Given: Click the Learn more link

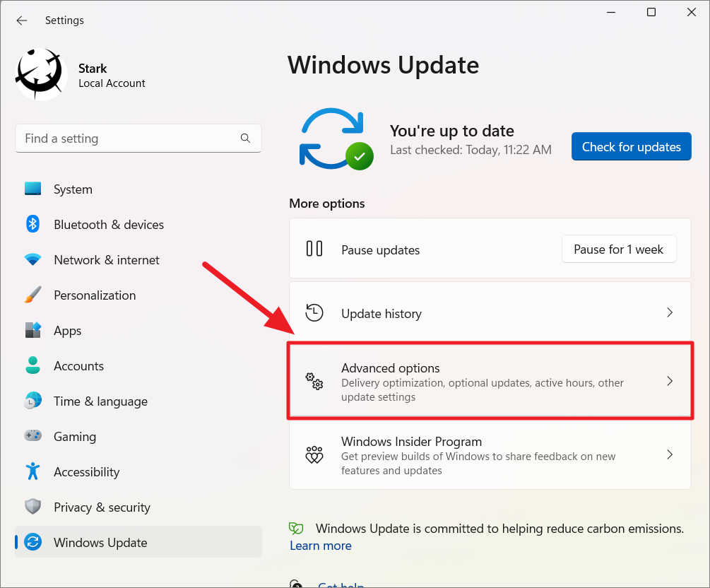Looking at the screenshot, I should [321, 546].
